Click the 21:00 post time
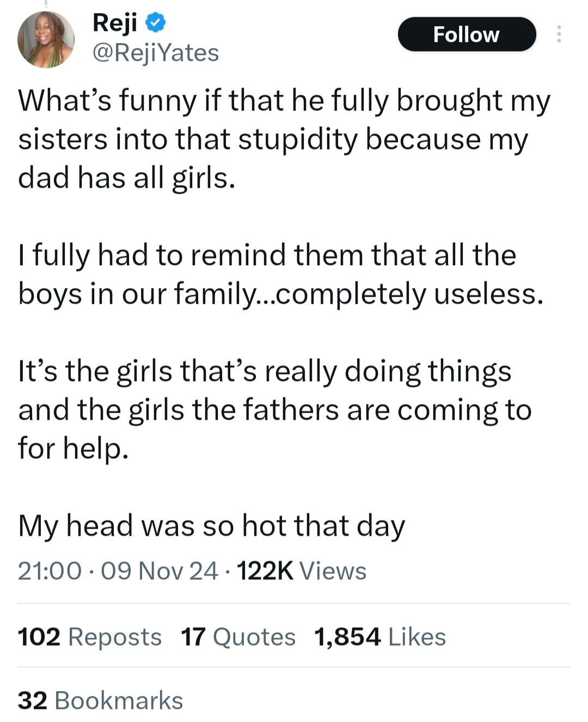Image resolution: width=588 pixels, height=722 pixels. (x=50, y=571)
